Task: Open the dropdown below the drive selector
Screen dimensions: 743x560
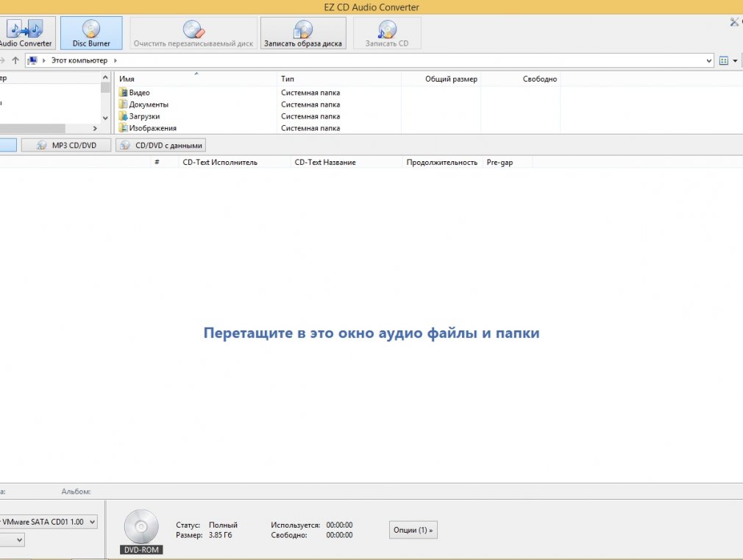Action: pyautogui.click(x=19, y=539)
